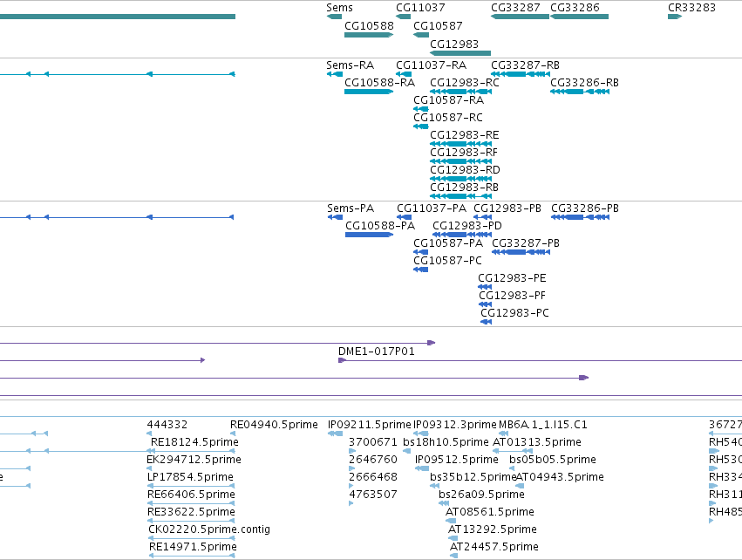
Task: Select the AT01313.5prime EST label
Action: 536,442
